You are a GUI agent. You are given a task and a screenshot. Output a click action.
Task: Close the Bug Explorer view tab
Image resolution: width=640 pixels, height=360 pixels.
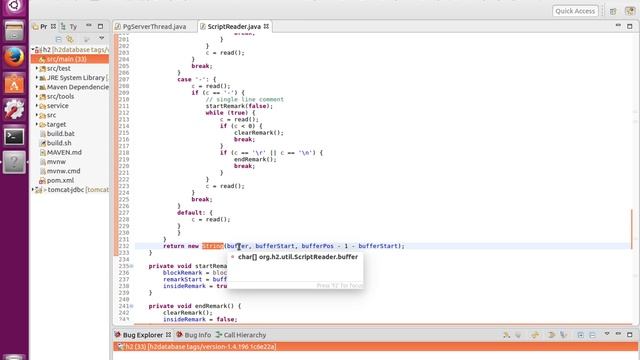(168, 335)
